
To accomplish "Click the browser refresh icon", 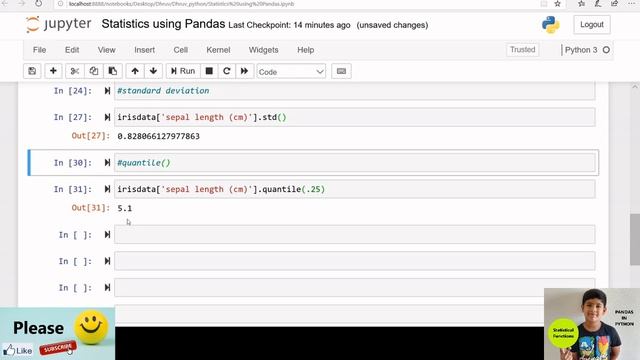I will point(38,4).
